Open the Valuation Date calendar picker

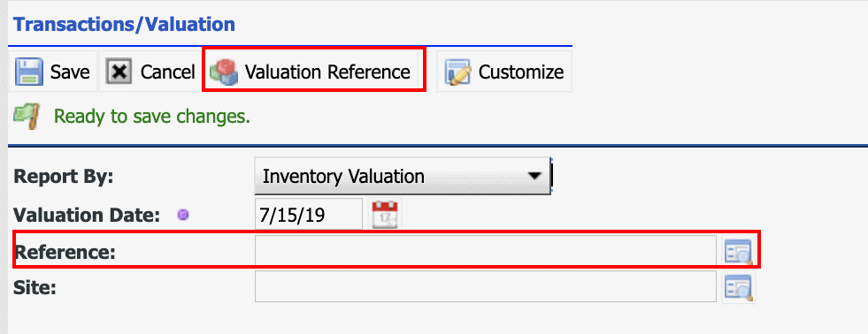[385, 214]
